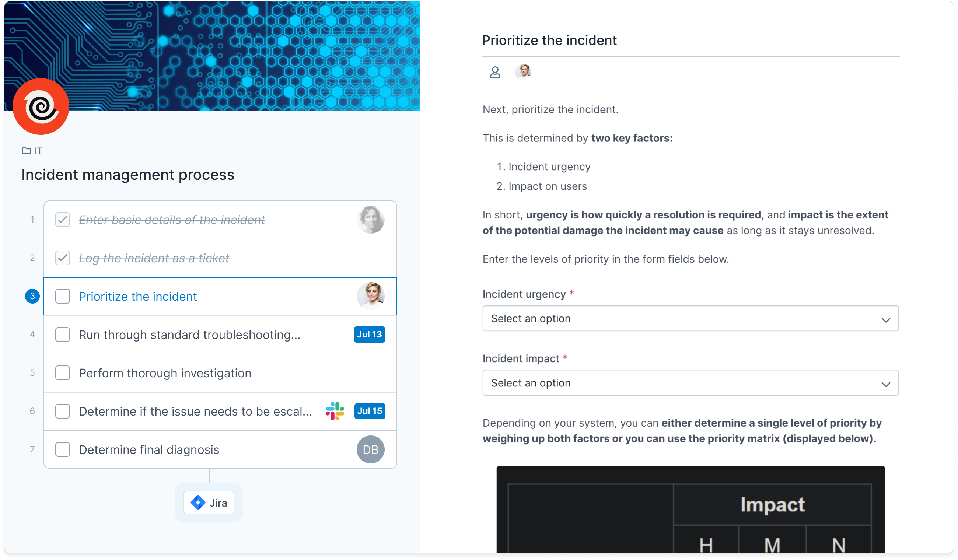The image size is (958, 560).
Task: Click the DB avatar on final diagnosis
Action: pos(371,450)
